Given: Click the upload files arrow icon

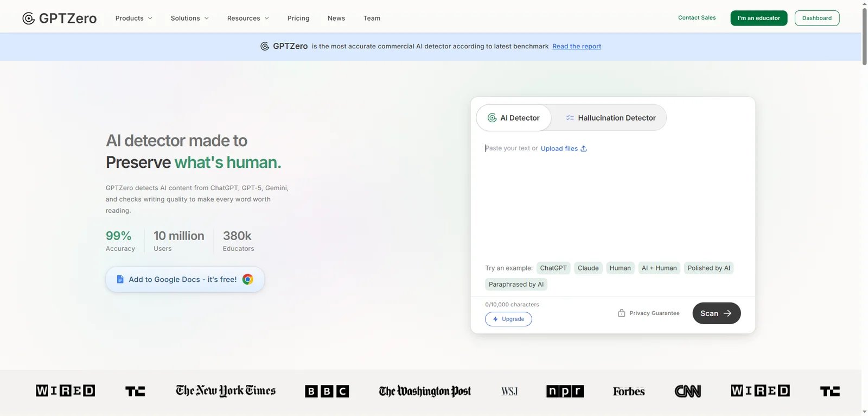Looking at the screenshot, I should (584, 149).
